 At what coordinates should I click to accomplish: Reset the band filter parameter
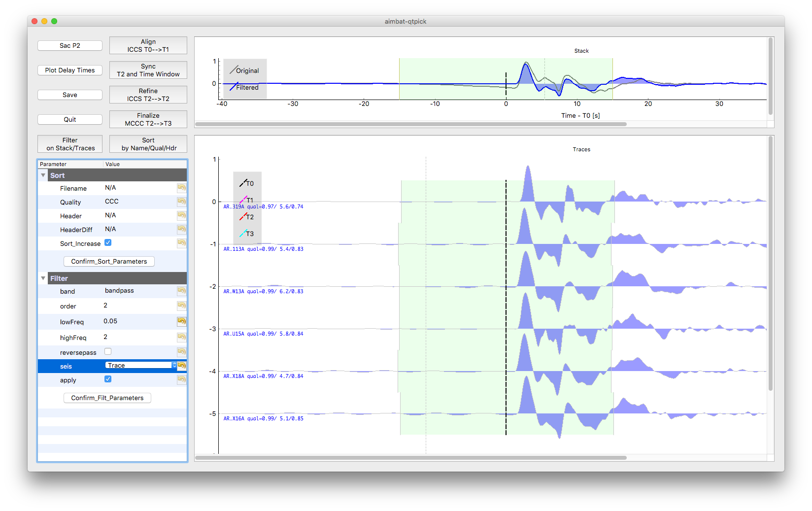point(182,291)
